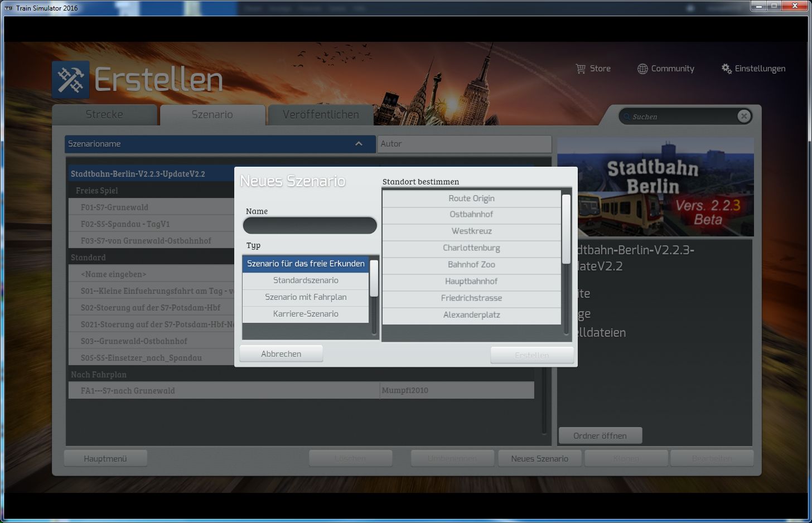
Task: Select the <Name eingeben> scenario row
Action: (x=151, y=274)
